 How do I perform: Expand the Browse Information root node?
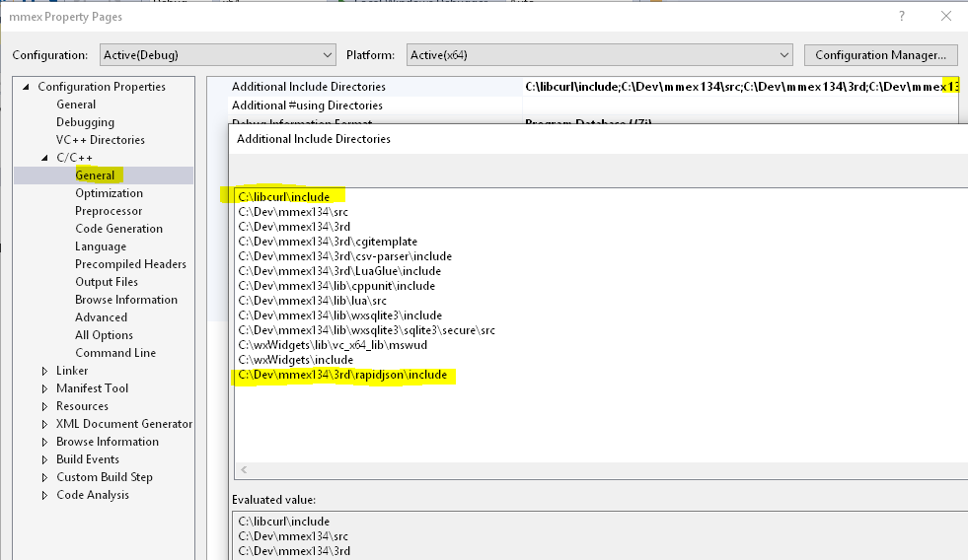tap(44, 442)
